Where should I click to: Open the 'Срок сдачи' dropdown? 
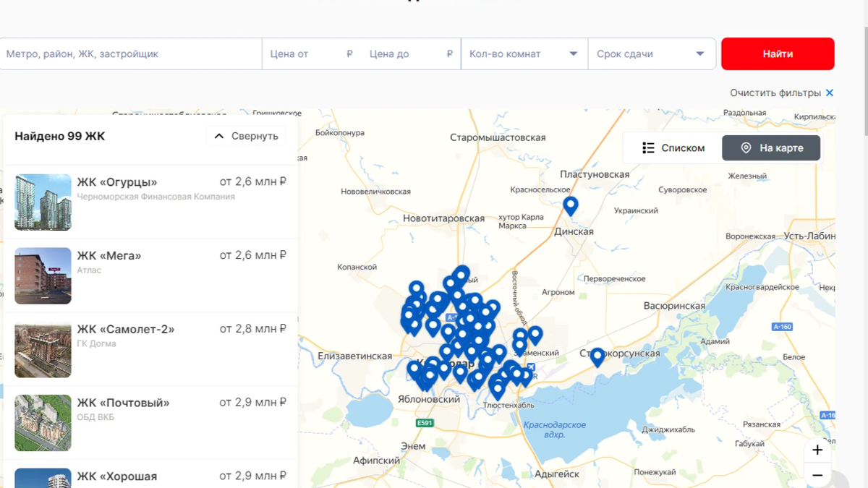(652, 54)
